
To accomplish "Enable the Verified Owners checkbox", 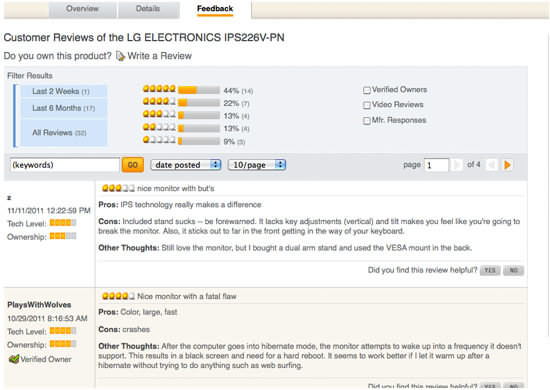I will coord(367,90).
